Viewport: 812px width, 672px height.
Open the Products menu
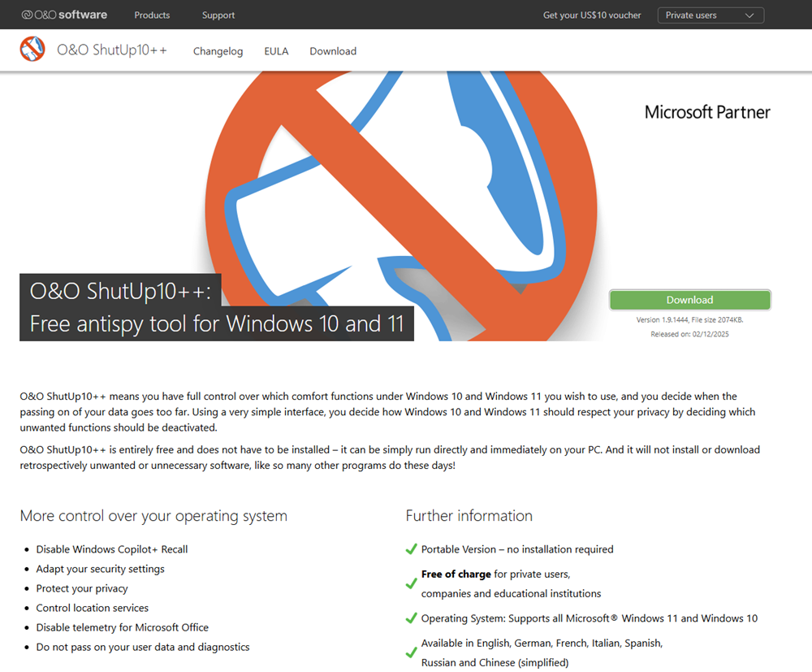152,15
